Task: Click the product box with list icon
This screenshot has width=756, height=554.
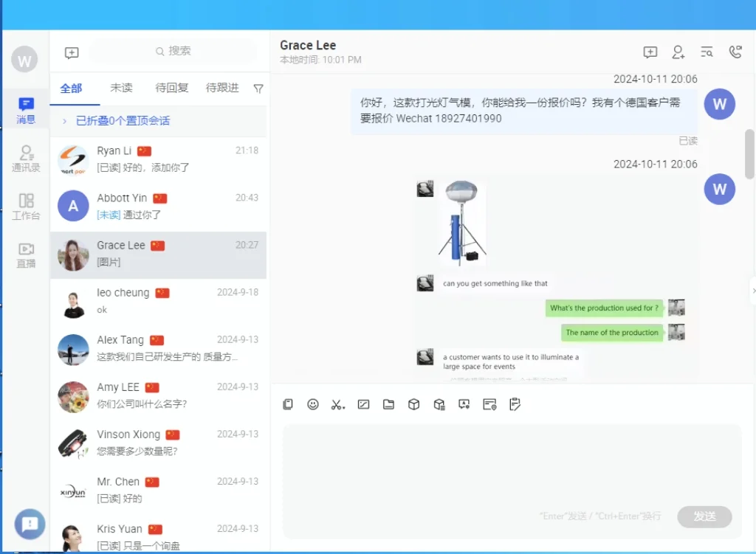Action: [439, 404]
